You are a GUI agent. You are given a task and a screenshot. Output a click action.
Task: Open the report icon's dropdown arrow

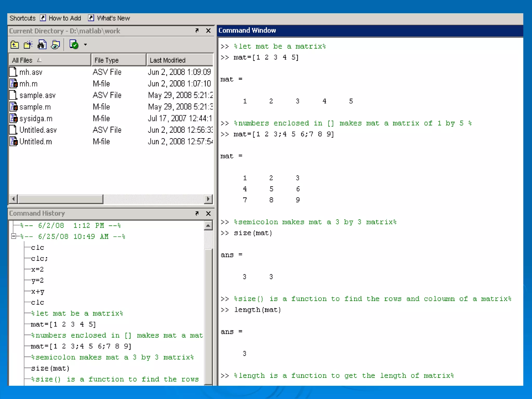click(x=85, y=45)
